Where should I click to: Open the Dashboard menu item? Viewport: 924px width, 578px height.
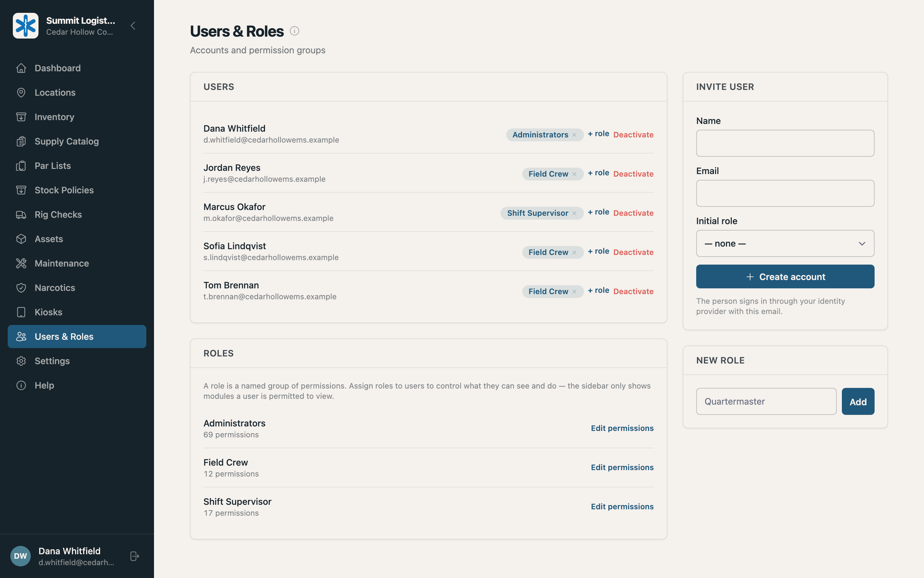77,68
